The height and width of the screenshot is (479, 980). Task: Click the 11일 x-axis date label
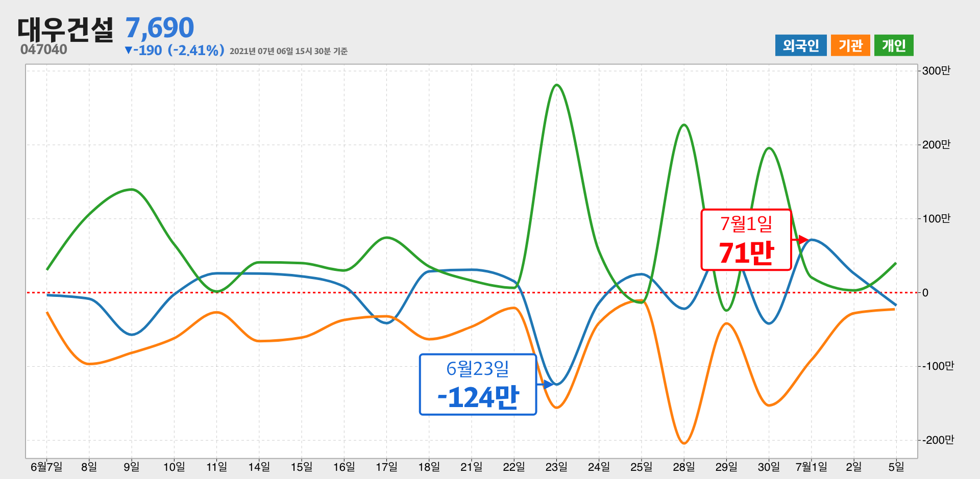216,467
